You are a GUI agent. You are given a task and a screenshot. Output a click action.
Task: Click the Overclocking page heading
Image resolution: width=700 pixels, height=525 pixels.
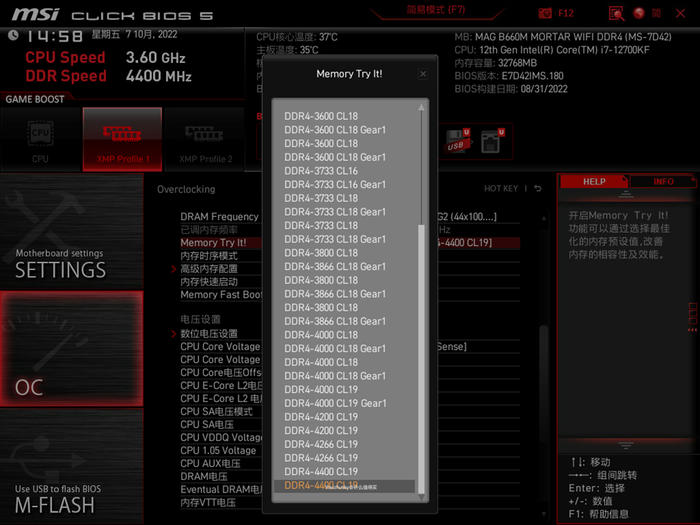[186, 189]
